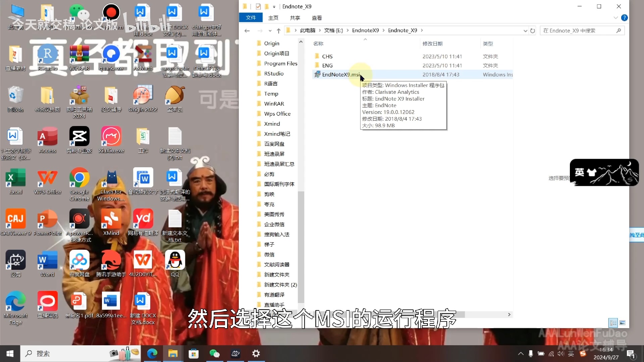Image resolution: width=644 pixels, height=362 pixels.
Task: Open 百度网盘 desktop shortcut
Action: pyautogui.click(x=79, y=264)
